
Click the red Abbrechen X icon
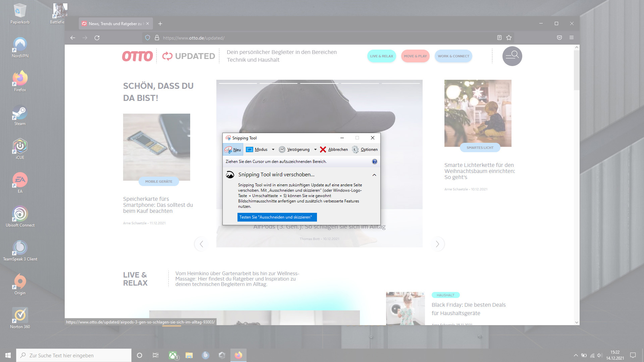[323, 149]
